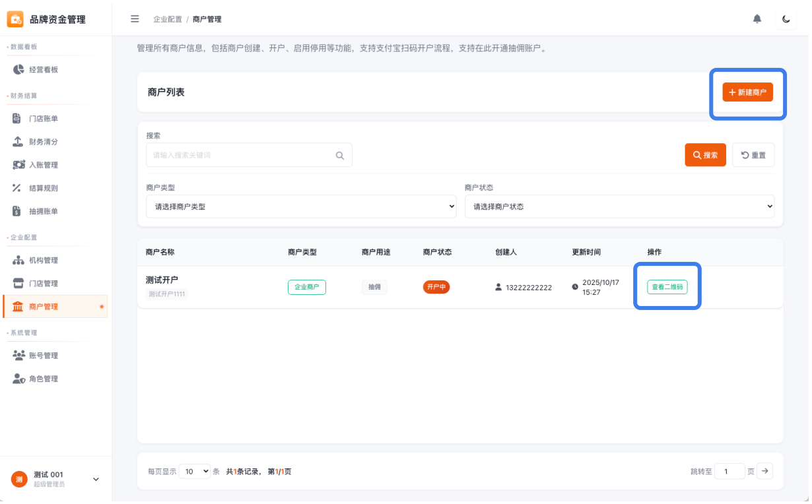812x504 pixels.
Task: Expand the 商户状态 dropdown
Action: click(619, 206)
